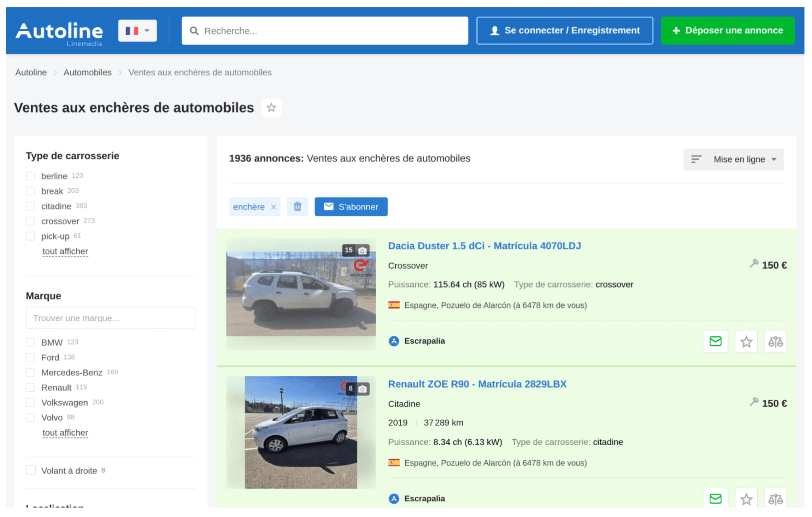Check the Mercedes-Benz brand filter

30,373
